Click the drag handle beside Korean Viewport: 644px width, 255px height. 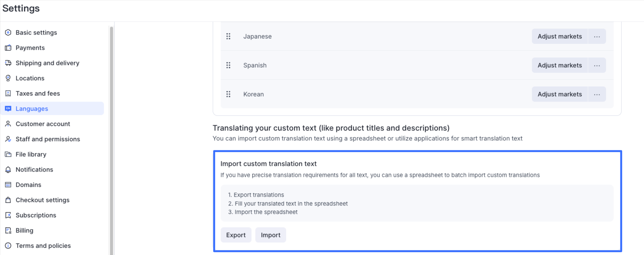(228, 94)
